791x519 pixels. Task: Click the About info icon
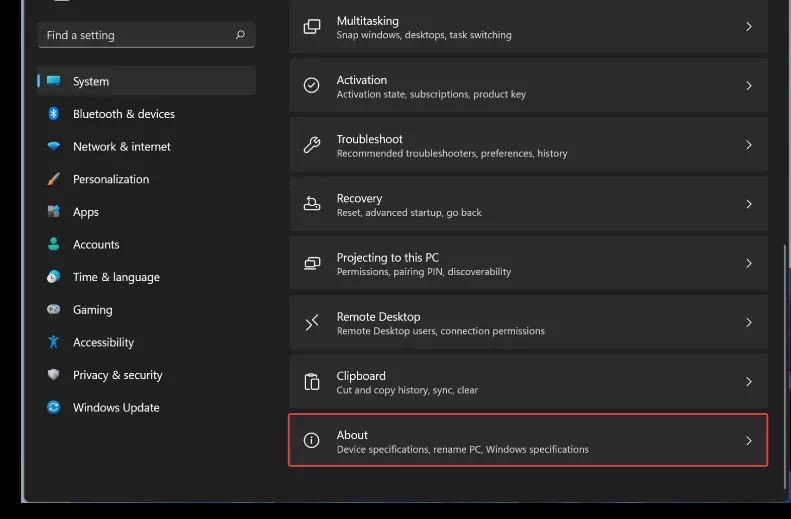click(x=312, y=440)
